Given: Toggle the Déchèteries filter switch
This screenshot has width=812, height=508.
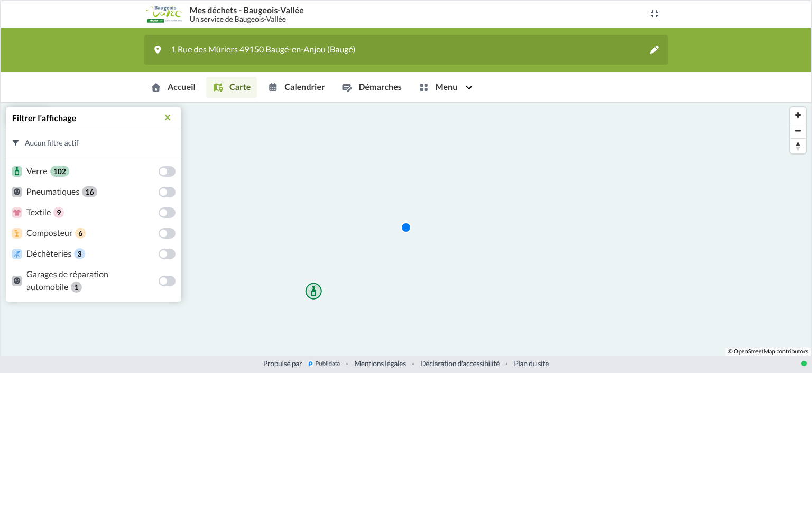Looking at the screenshot, I should [167, 254].
